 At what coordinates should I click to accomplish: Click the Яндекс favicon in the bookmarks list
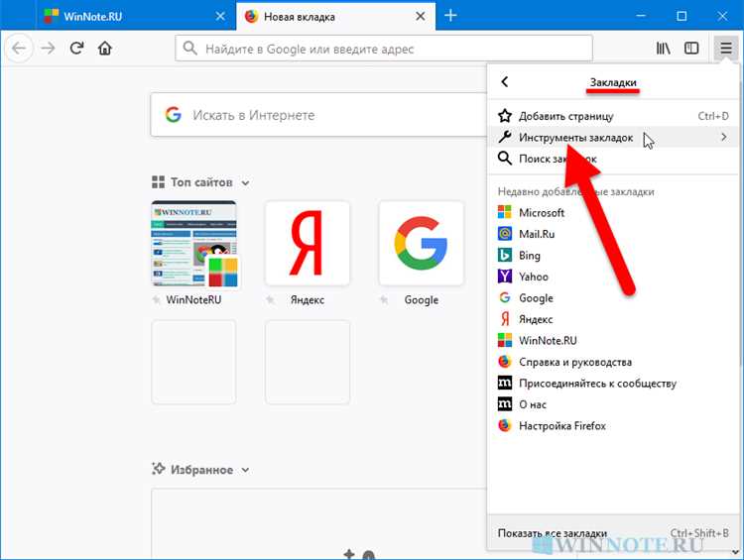click(504, 318)
